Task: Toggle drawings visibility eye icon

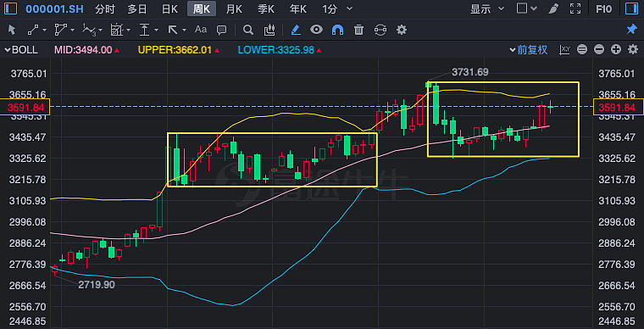Action: coord(316,30)
